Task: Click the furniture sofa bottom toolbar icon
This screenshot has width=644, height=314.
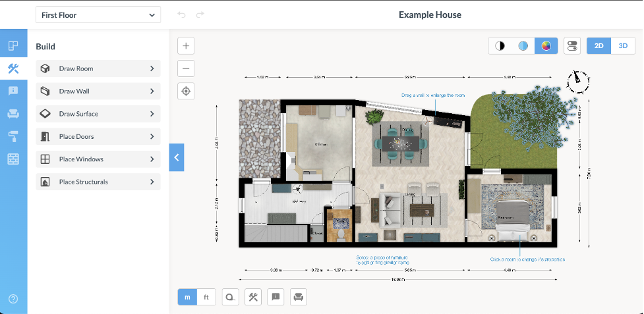Action: pyautogui.click(x=299, y=297)
